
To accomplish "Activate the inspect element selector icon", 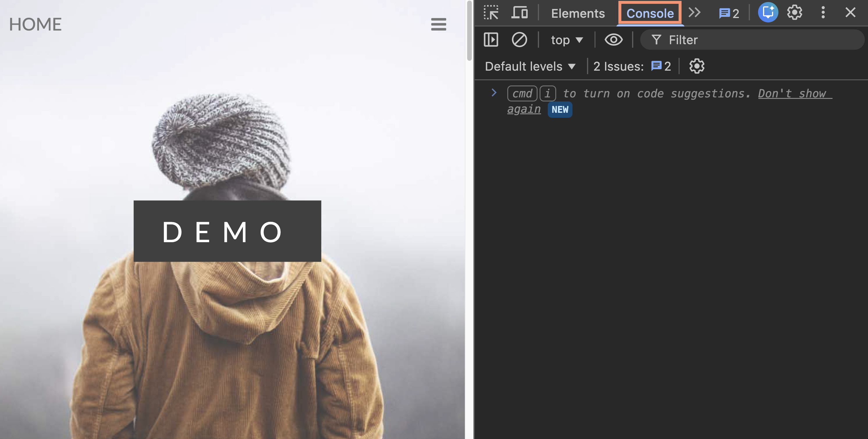I will click(491, 13).
